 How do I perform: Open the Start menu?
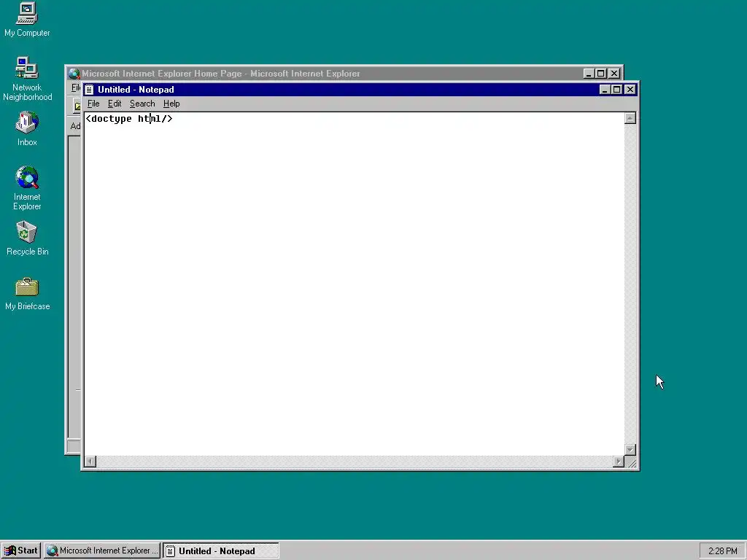21,551
